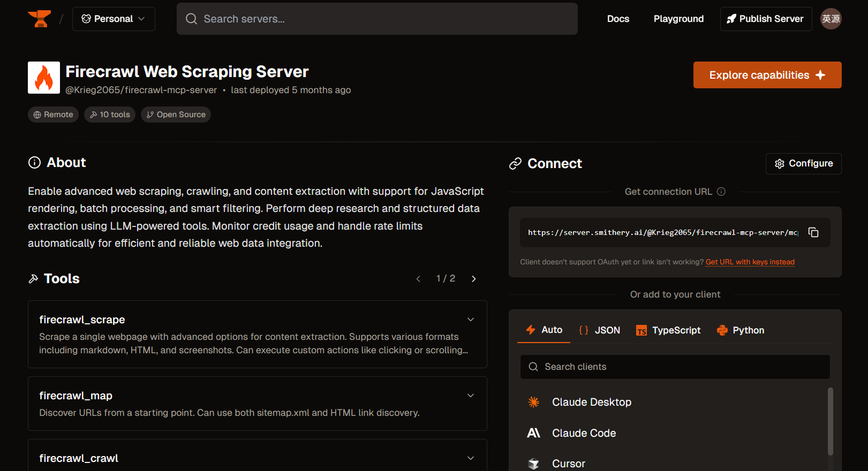Select the TypeScript tab
Screen dimensions: 868x471
tap(668, 330)
